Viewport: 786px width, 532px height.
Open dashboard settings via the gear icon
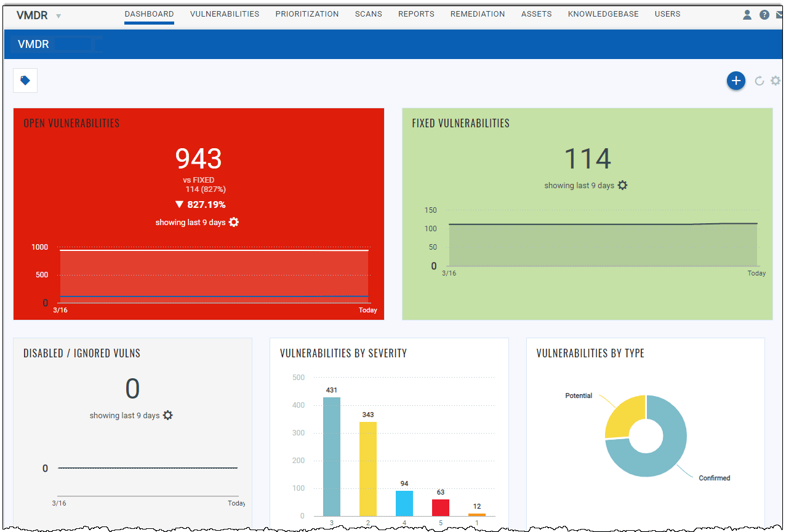click(775, 81)
